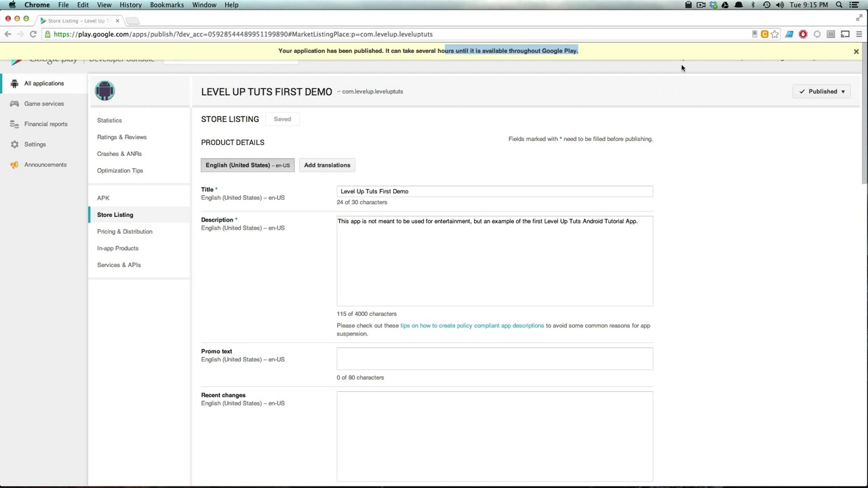This screenshot has width=868, height=488.
Task: Open Notification Center list icon
Action: tap(854, 5)
